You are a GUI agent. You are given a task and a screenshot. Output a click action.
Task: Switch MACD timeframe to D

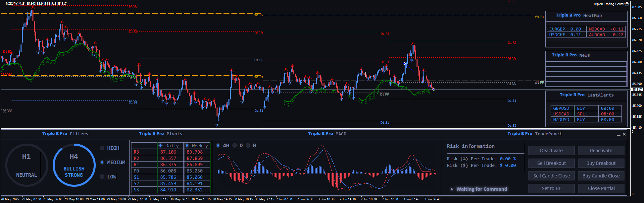click(234, 146)
